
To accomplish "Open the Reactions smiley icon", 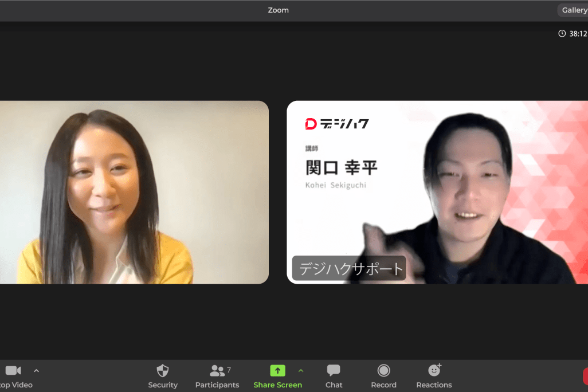I will [x=434, y=371].
